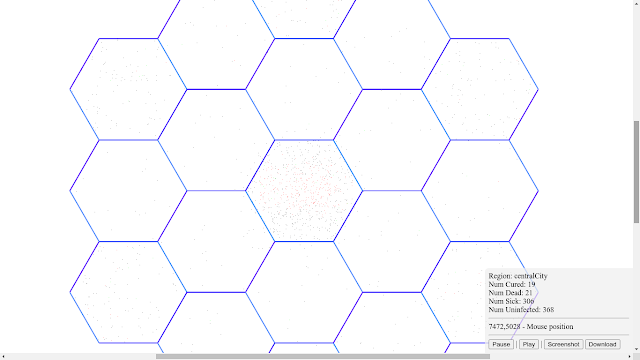Image resolution: width=640 pixels, height=360 pixels.
Task: Click the Pause button
Action: click(501, 344)
